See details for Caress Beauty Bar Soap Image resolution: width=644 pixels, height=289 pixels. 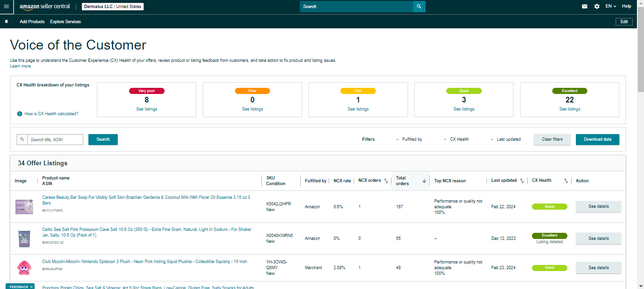(598, 206)
